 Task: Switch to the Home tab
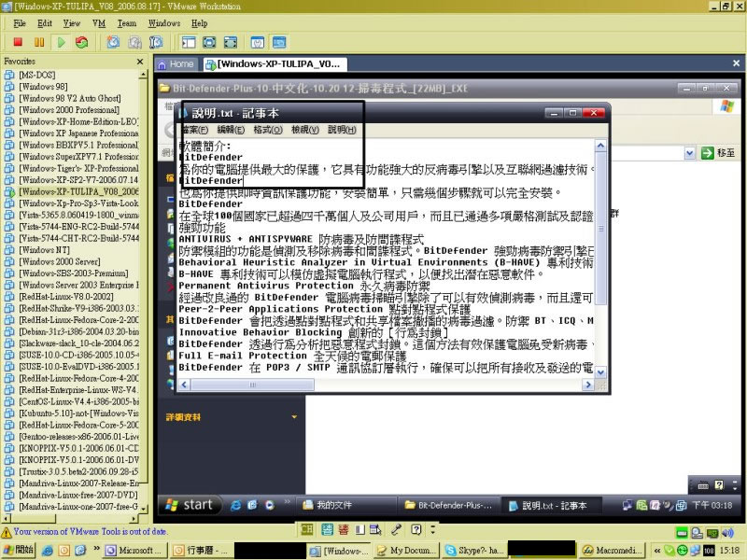point(176,64)
